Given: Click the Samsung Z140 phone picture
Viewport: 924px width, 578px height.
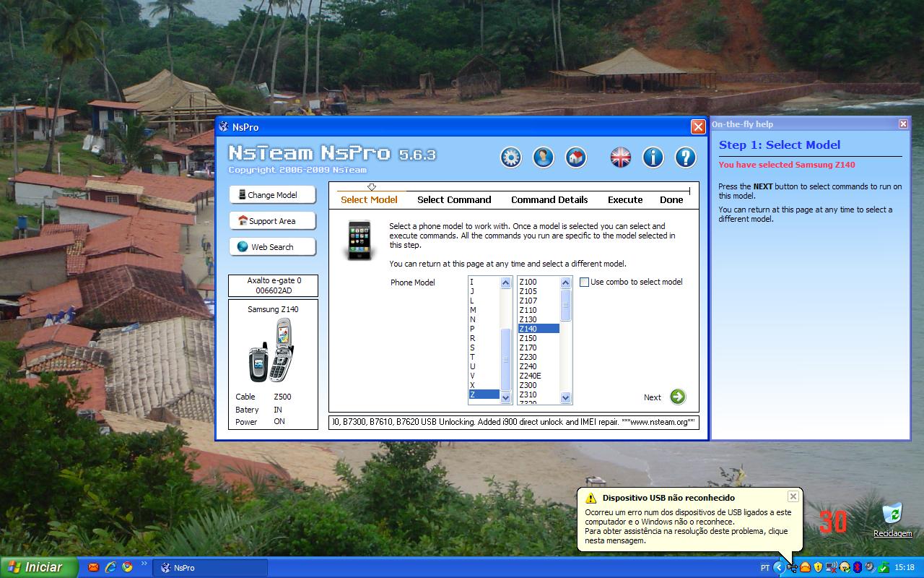Looking at the screenshot, I should click(x=271, y=351).
